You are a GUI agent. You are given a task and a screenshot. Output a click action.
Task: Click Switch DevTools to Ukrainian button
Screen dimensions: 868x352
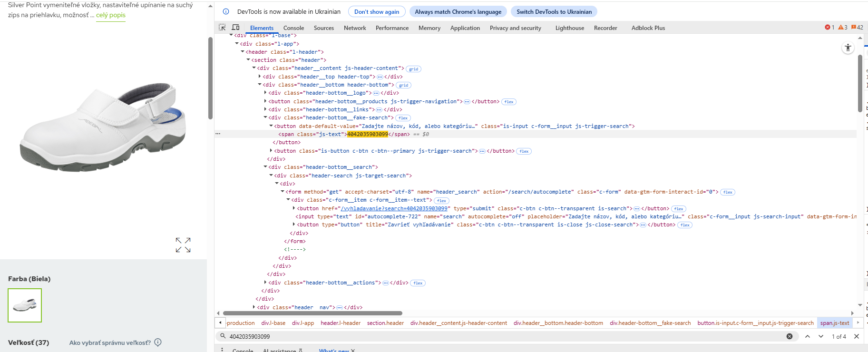(554, 11)
